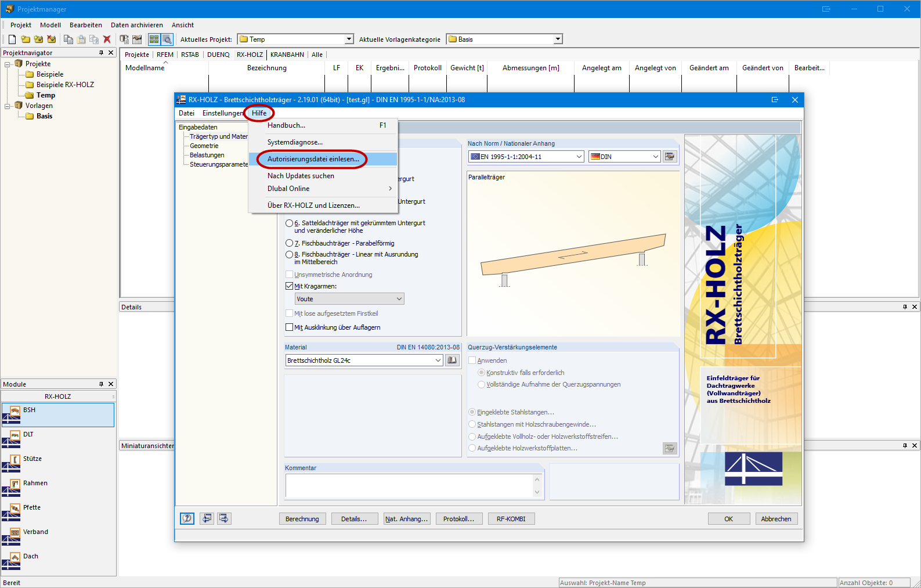Select Geometrie in the Eingabedaten tree

point(204,146)
